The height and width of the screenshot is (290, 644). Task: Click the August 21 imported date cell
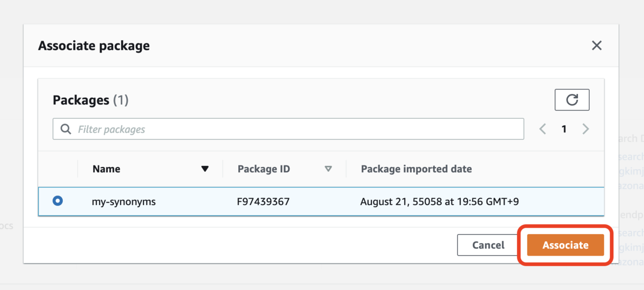[x=440, y=202]
